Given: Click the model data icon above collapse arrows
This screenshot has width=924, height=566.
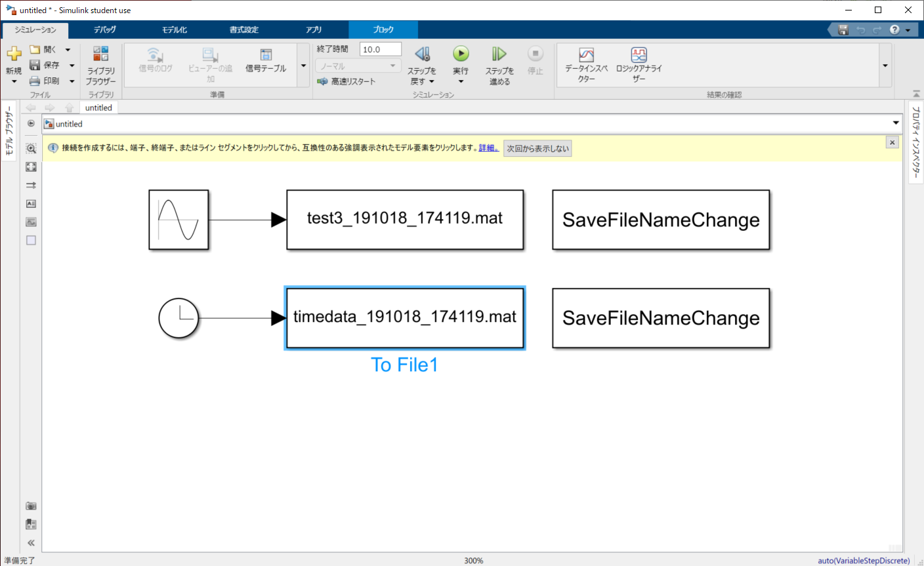Looking at the screenshot, I should pos(31,525).
